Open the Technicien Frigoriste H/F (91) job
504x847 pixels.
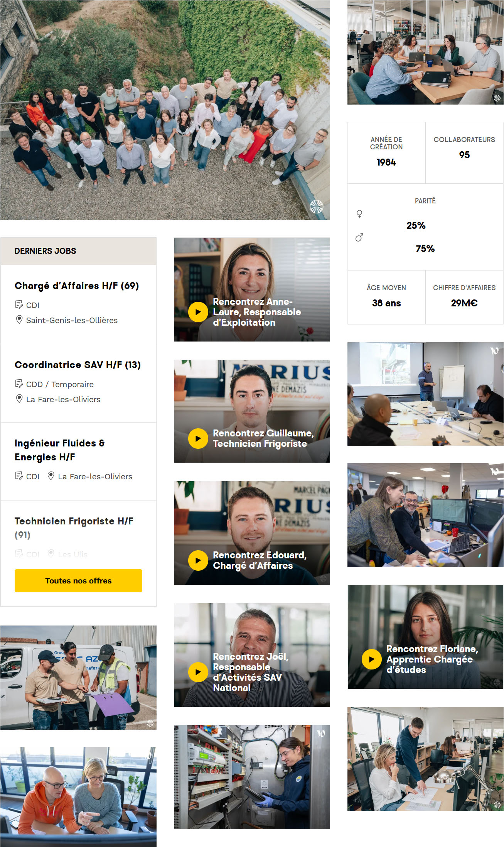(x=74, y=528)
